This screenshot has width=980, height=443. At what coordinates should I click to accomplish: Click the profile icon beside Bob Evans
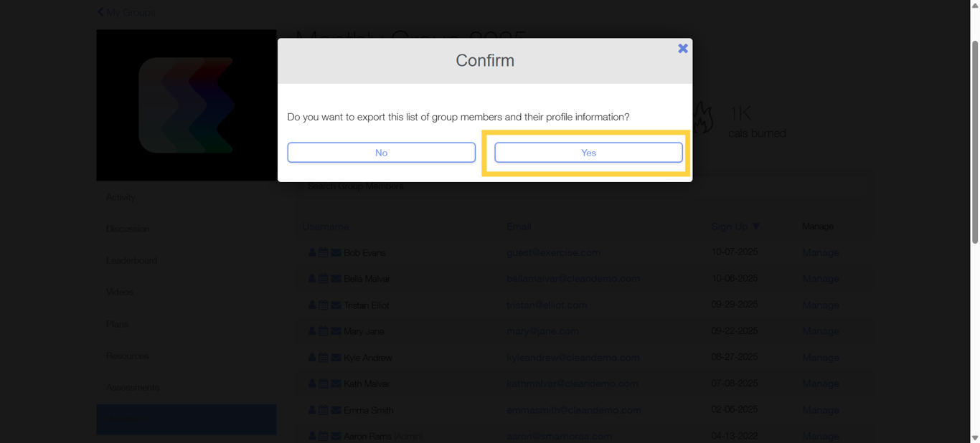point(311,252)
